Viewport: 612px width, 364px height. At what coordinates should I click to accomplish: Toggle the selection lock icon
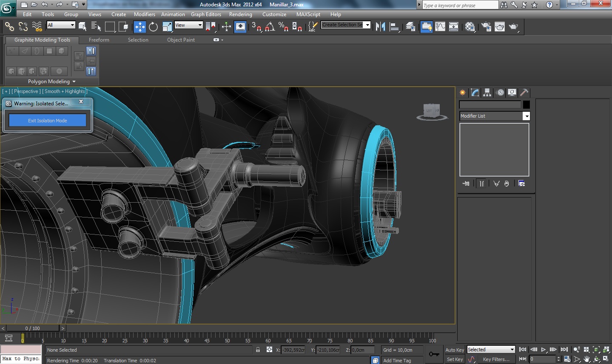pyautogui.click(x=258, y=350)
